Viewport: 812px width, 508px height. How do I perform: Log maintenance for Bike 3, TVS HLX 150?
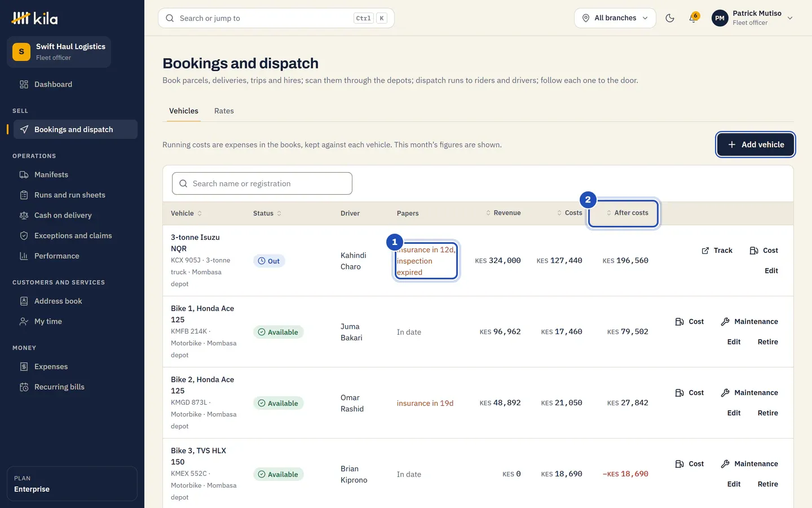coord(749,464)
